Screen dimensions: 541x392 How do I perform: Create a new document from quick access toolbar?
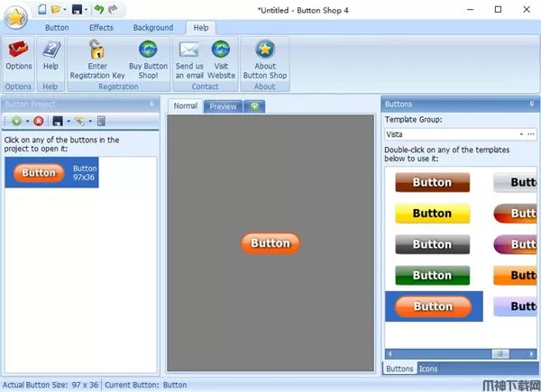pos(42,9)
